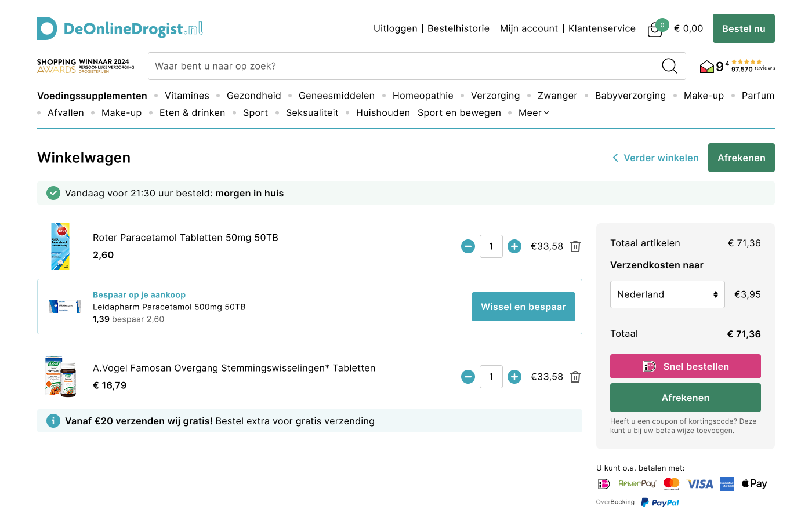Click the product search input field

tap(405, 66)
